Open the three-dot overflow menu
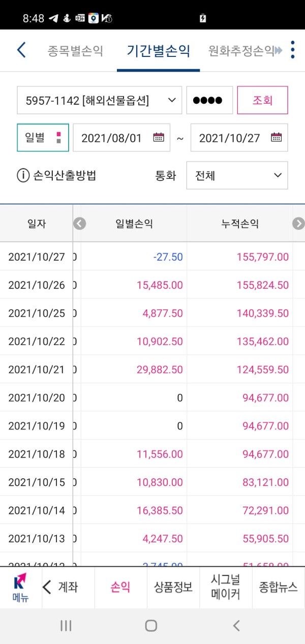Screen dimensions: 305x644 292,50
